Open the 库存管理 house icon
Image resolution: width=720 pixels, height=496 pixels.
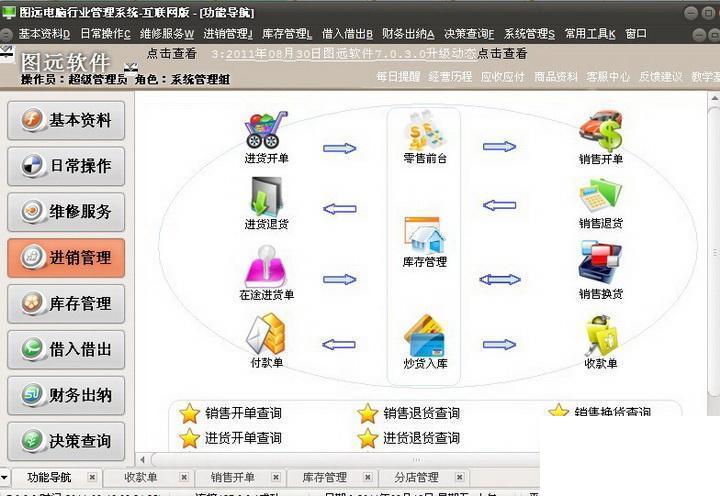point(425,236)
